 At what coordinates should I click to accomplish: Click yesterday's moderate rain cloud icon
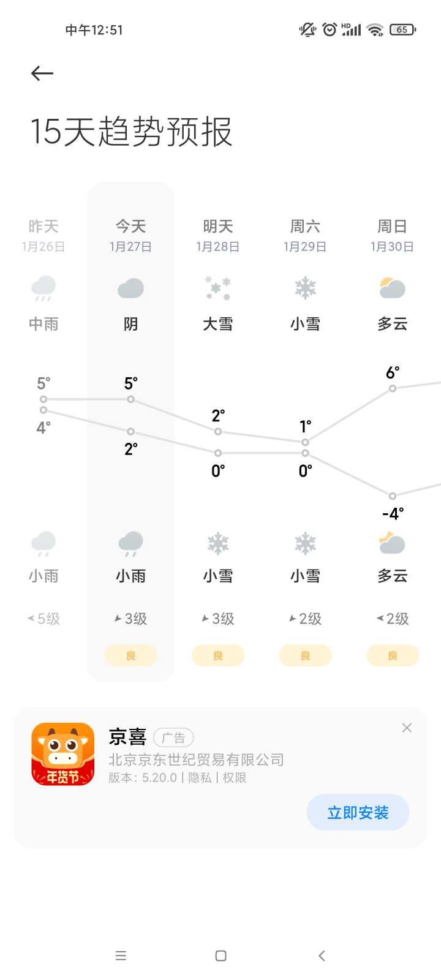(x=43, y=288)
